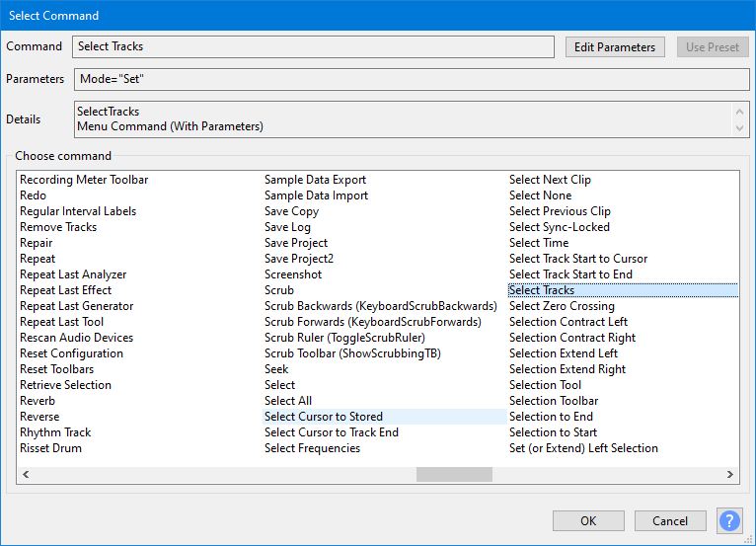
Task: Choose Repeat Last Analyzer
Action: (x=73, y=274)
